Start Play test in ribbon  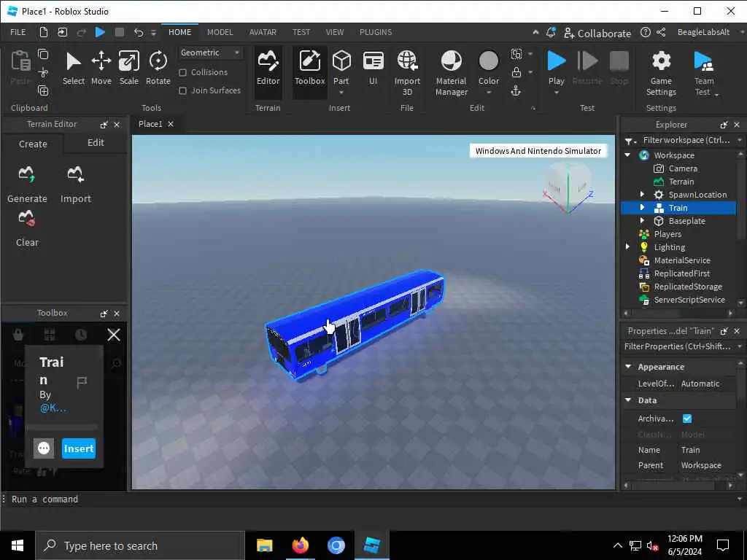tap(556, 62)
